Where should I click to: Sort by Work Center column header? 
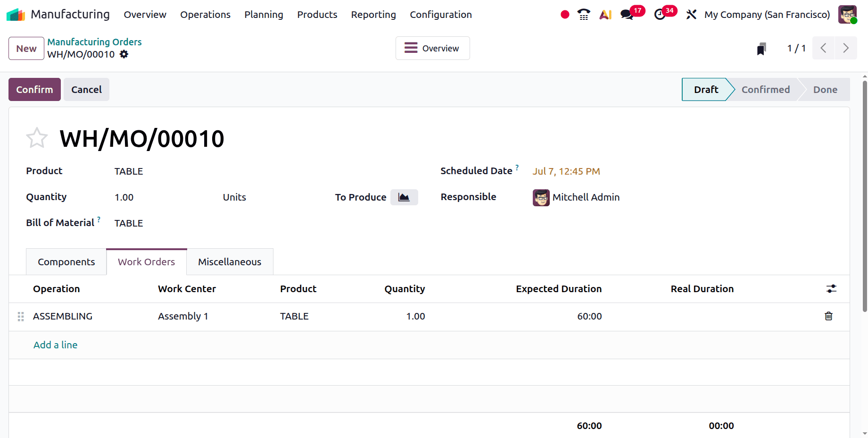187,289
